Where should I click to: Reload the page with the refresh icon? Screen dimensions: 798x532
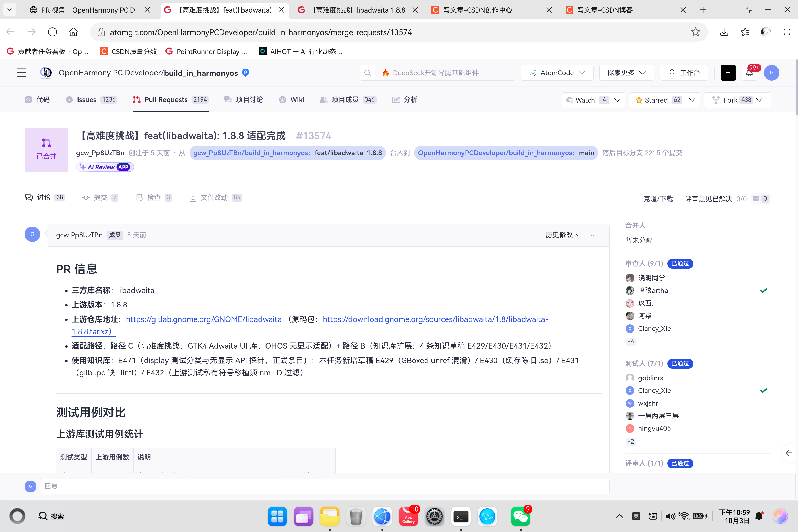point(52,32)
